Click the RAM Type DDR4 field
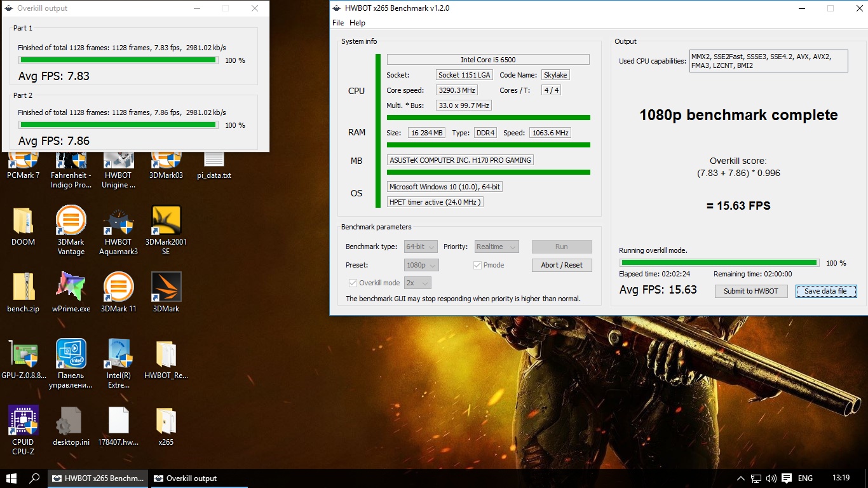Viewport: 868px width, 488px height. click(x=485, y=133)
